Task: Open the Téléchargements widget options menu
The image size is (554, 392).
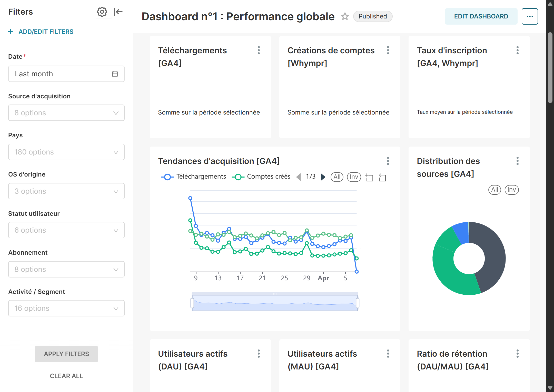Action: (x=259, y=50)
